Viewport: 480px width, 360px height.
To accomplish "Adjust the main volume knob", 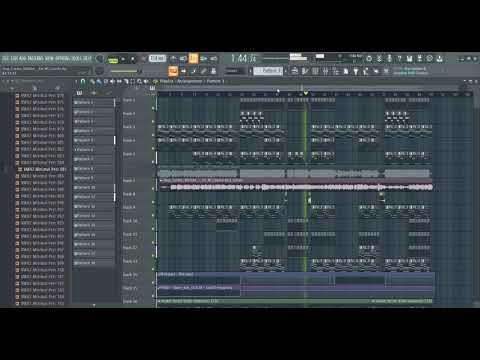I will [x=100, y=59].
